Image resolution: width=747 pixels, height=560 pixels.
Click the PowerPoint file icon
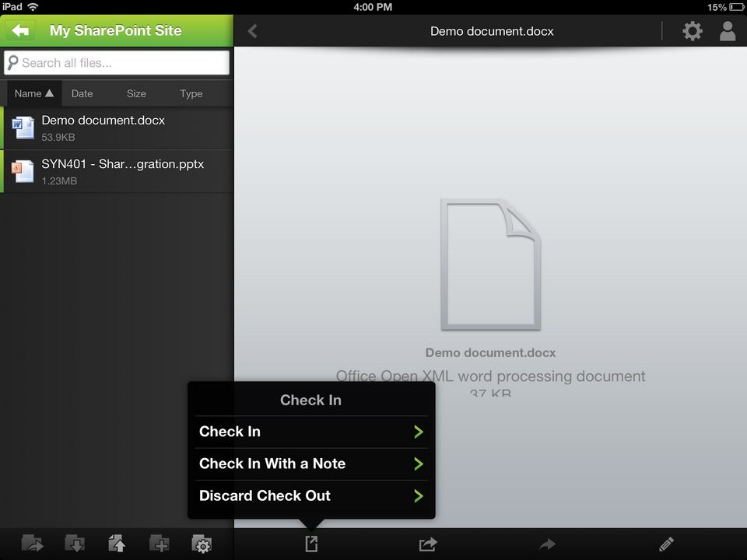coord(23,171)
